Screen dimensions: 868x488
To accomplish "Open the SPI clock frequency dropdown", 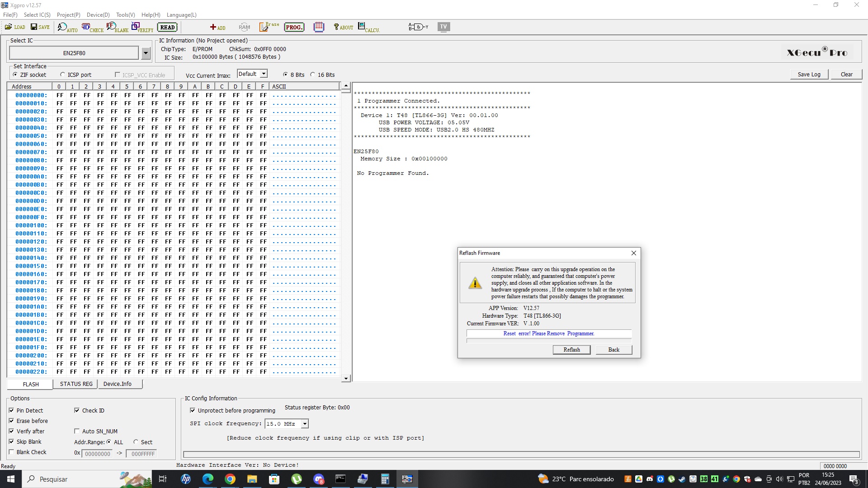I will (305, 424).
